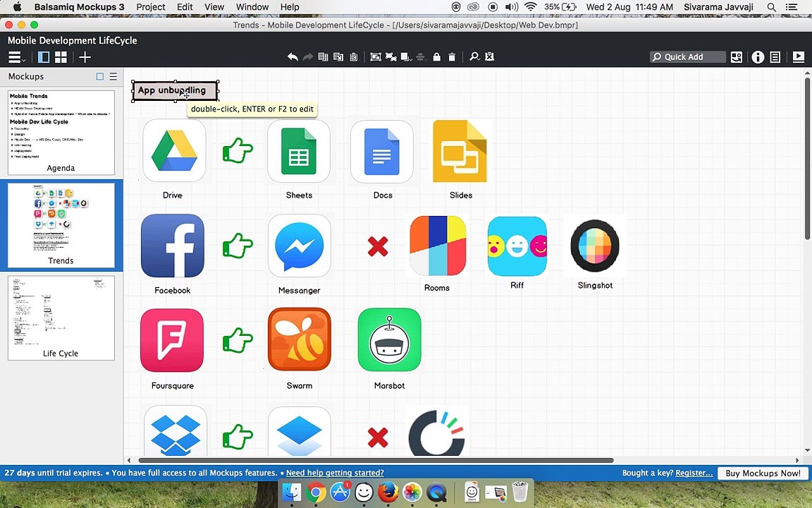Select the Slingshot app icon
The image size is (812, 508).
point(594,246)
